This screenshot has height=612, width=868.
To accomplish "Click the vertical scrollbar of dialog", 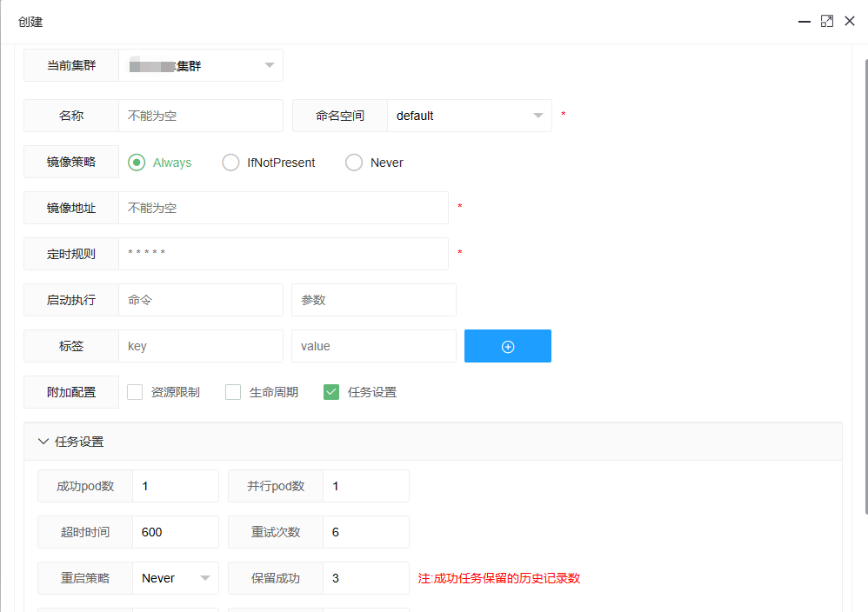I will pyautogui.click(x=865, y=285).
